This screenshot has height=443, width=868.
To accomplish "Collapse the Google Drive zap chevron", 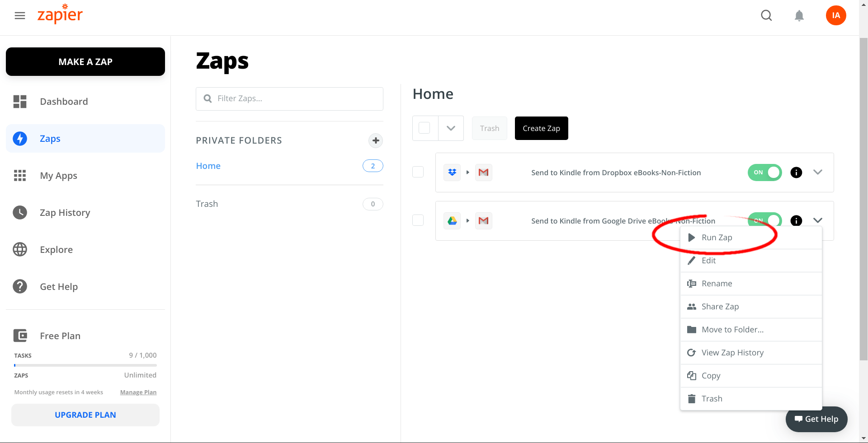I will coord(818,220).
